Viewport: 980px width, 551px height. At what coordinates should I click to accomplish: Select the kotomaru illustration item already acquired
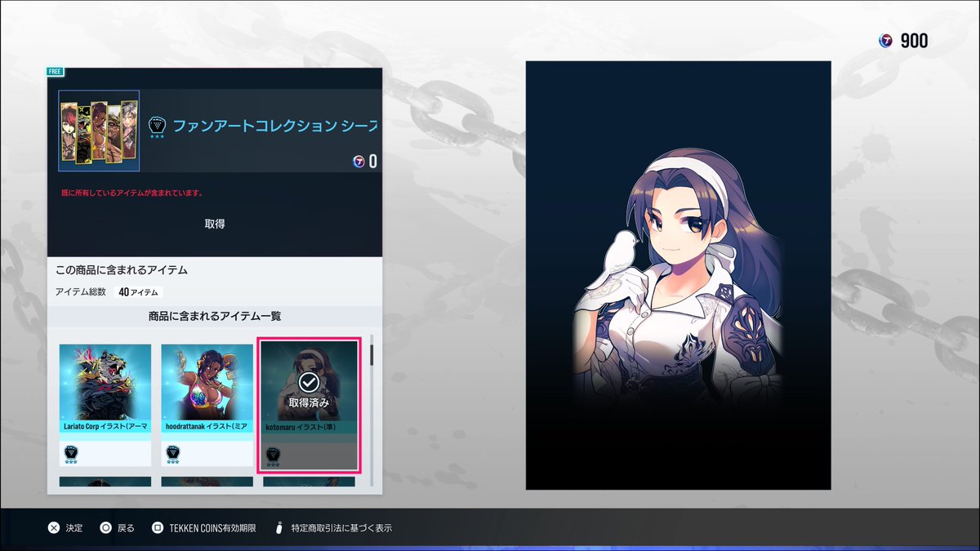309,406
